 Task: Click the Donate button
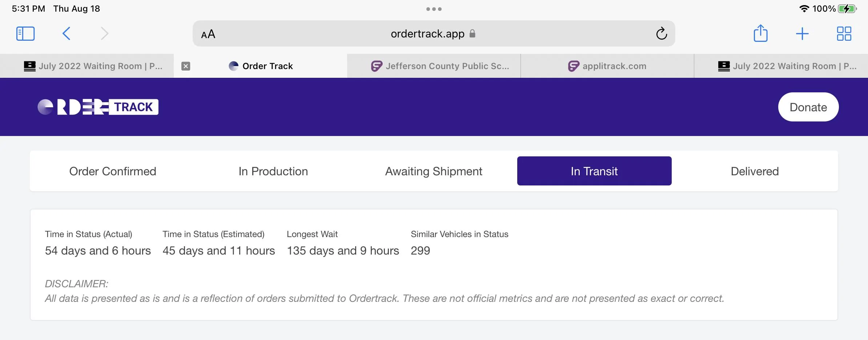(808, 107)
